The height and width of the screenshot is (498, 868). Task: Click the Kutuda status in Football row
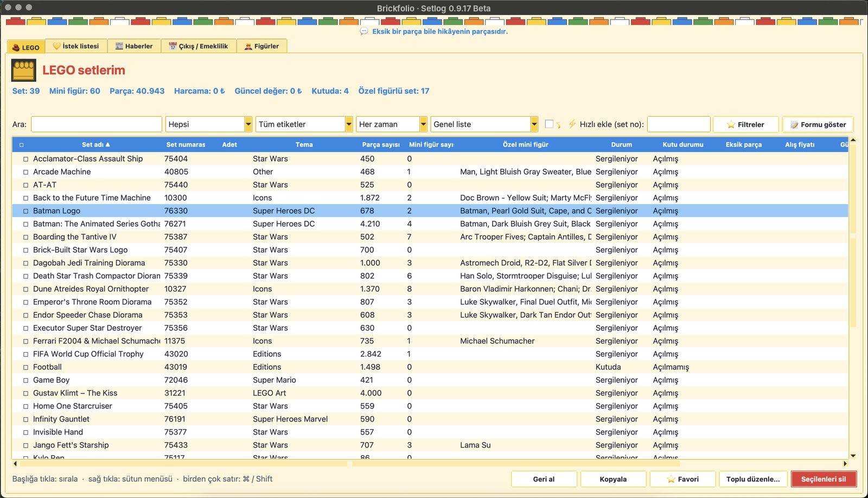coord(608,367)
